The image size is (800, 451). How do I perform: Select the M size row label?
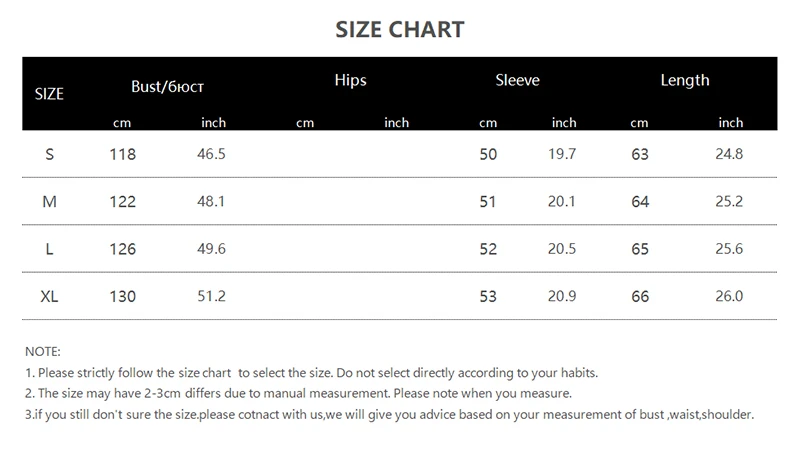49,202
